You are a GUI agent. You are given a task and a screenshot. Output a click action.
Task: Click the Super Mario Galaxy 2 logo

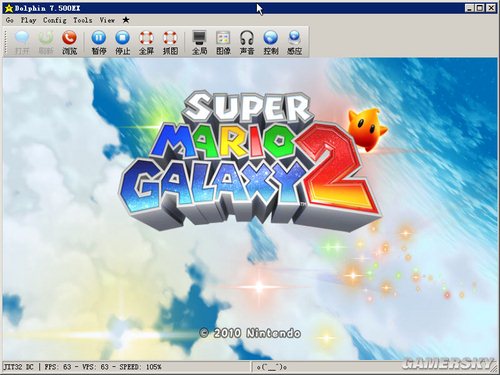pos(250,160)
